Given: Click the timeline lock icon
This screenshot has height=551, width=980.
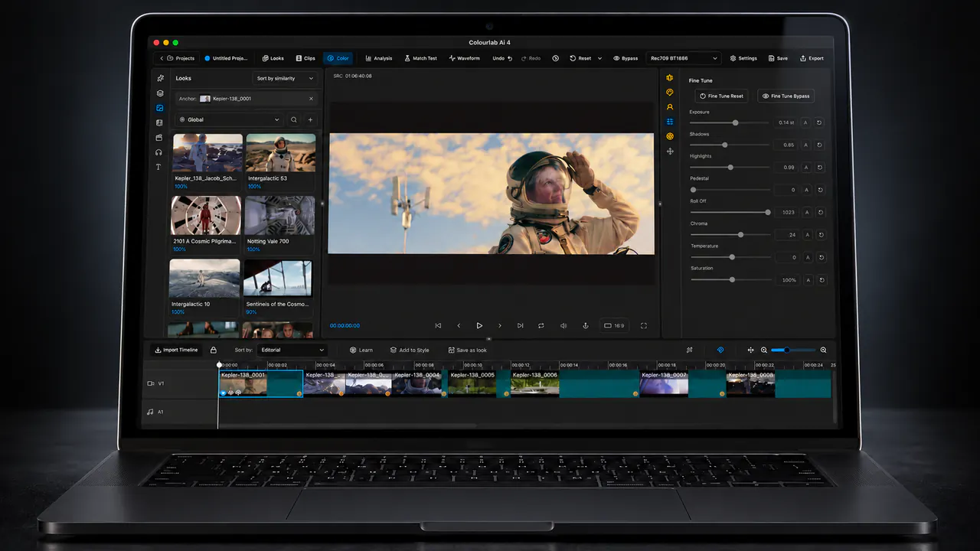Looking at the screenshot, I should 214,350.
